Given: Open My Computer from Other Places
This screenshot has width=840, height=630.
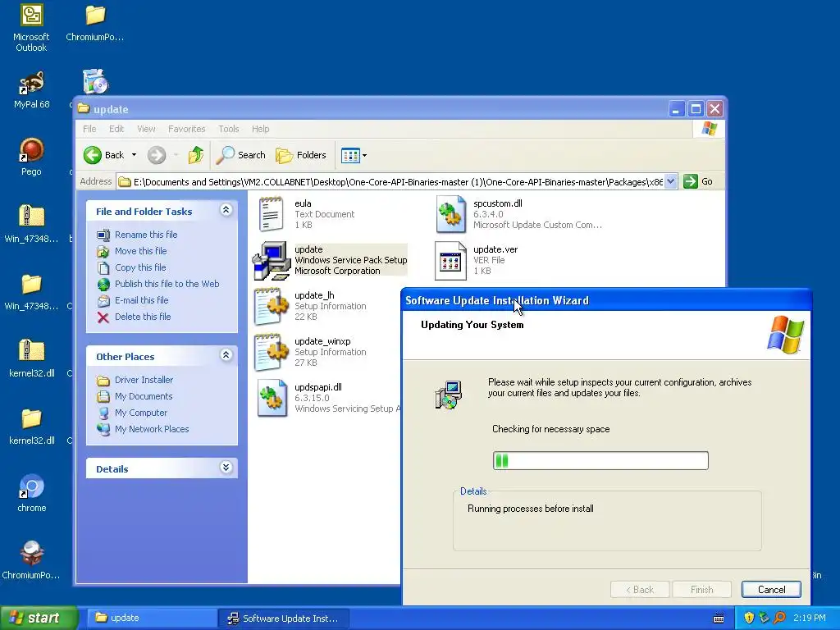Looking at the screenshot, I should click(x=141, y=413).
